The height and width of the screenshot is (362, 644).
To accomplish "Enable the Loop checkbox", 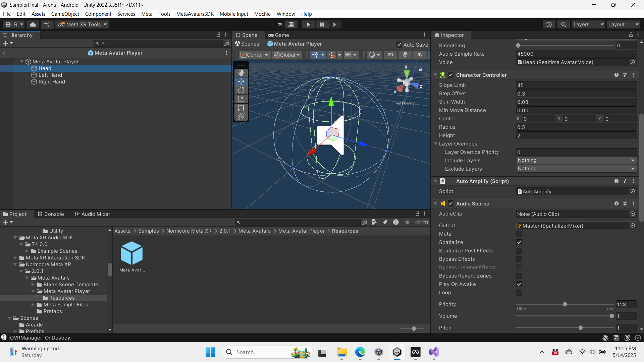I will tap(519, 293).
